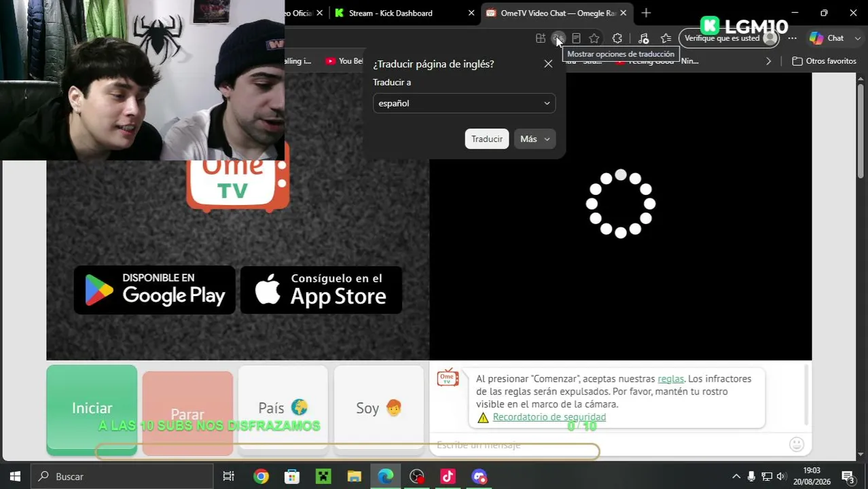
Task: Open the emoji smiley picker in chat
Action: (x=797, y=444)
